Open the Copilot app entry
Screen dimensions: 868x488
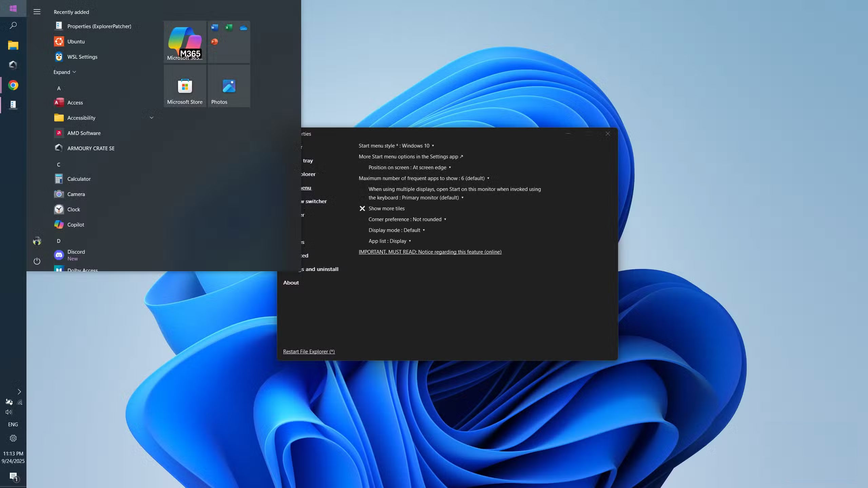click(x=75, y=225)
